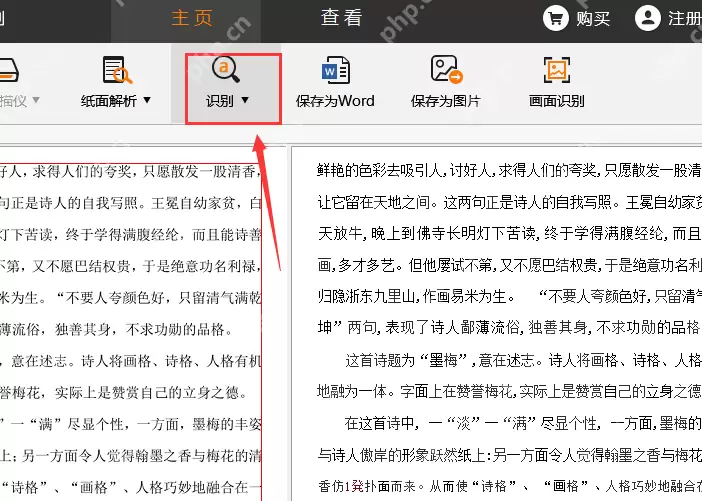The image size is (702, 501).
Task: Click text line starting 与诗人傲岸的形象
Action: tap(509, 455)
